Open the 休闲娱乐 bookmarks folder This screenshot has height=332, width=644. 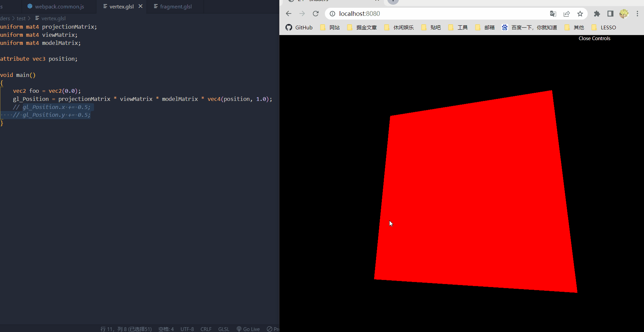click(399, 27)
